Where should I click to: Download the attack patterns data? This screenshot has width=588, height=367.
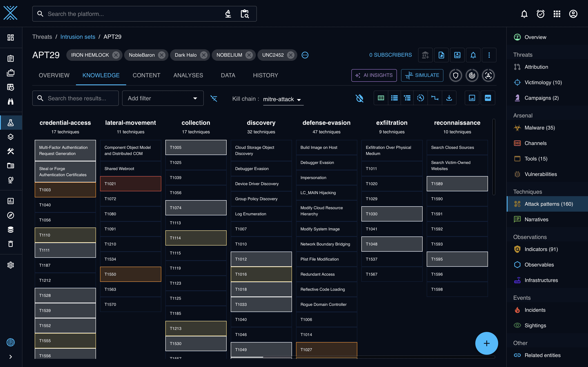pyautogui.click(x=449, y=98)
